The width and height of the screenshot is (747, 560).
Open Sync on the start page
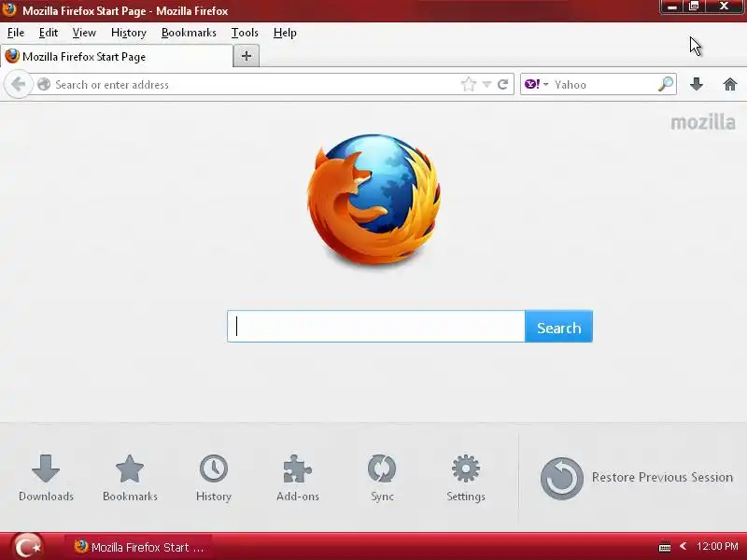(x=382, y=478)
